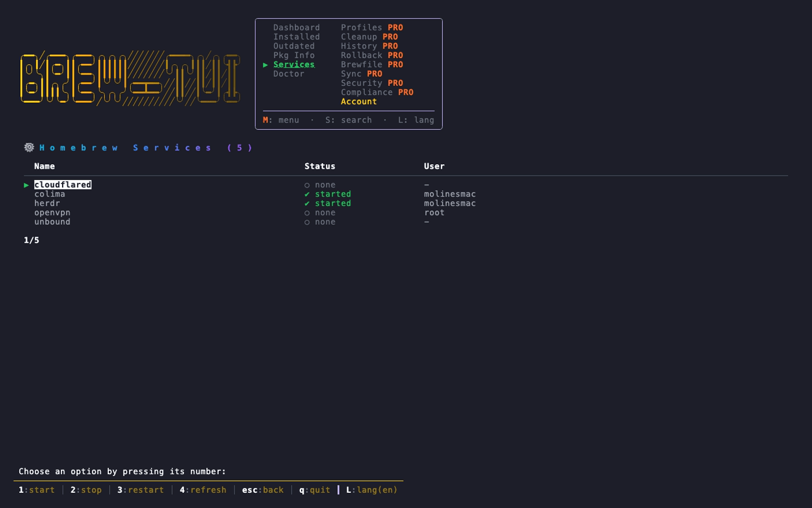The image size is (812, 508).
Task: Open the Compliance PRO entry
Action: point(377,93)
